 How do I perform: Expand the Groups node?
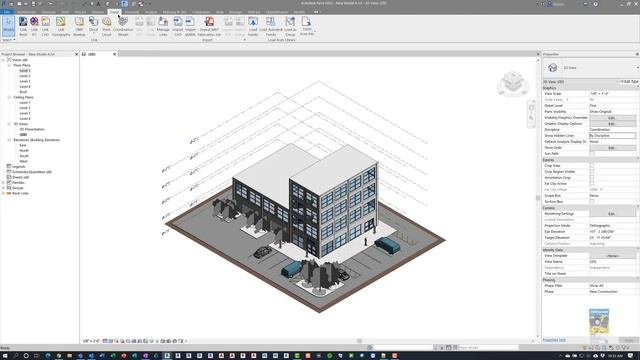[x=4, y=188]
